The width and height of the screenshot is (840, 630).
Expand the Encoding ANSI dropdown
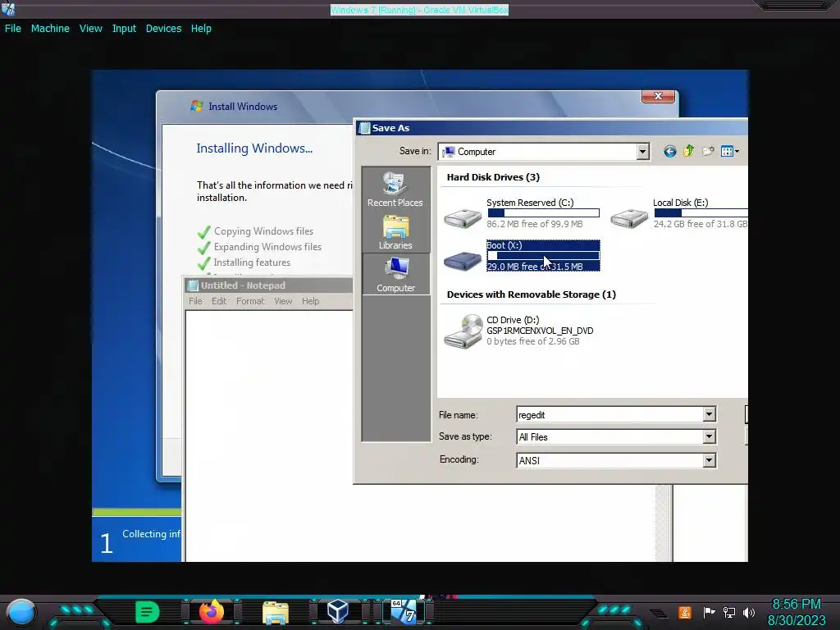[709, 460]
